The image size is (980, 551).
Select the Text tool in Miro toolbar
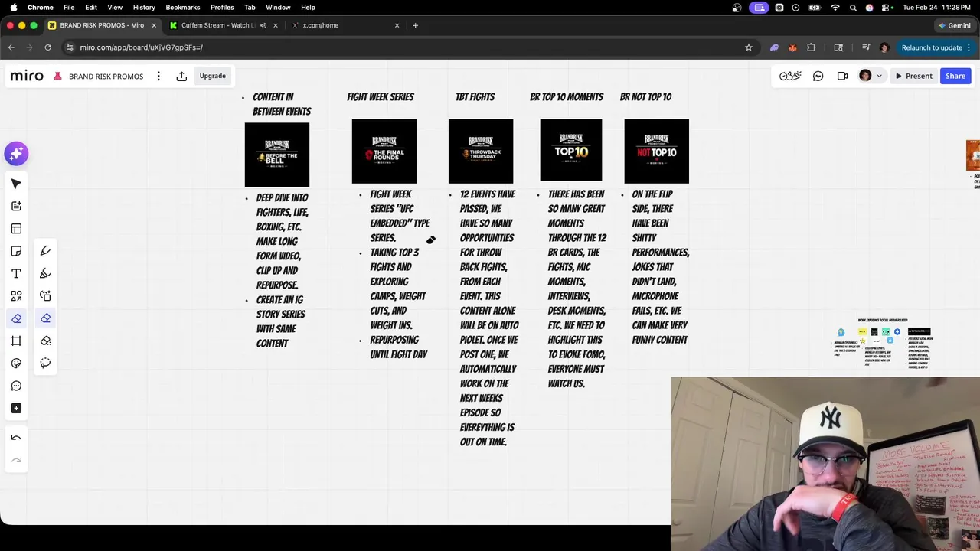pos(16,273)
